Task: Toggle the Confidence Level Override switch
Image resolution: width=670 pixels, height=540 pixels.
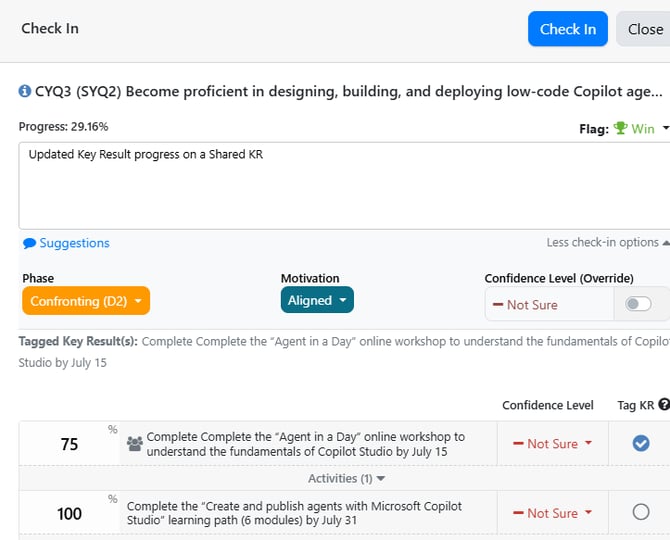Action: [637, 304]
